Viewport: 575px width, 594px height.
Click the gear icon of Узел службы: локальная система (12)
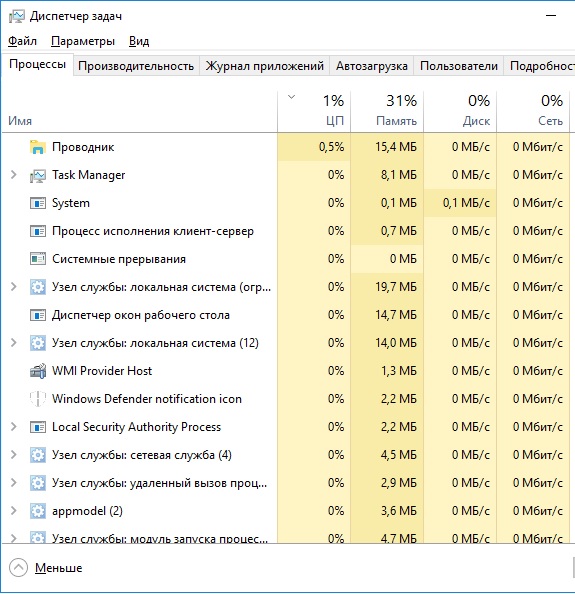tap(38, 343)
